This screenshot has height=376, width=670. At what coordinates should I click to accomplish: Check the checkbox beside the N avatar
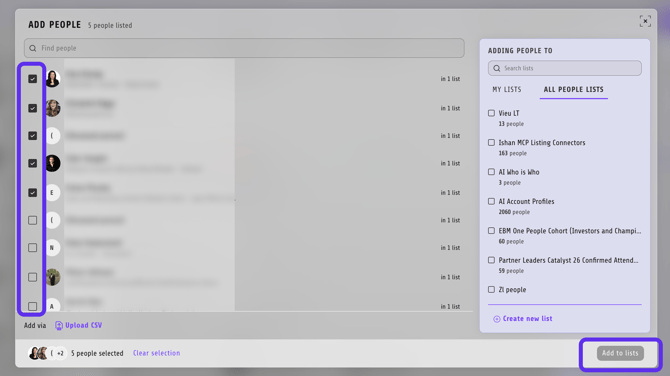click(x=32, y=248)
